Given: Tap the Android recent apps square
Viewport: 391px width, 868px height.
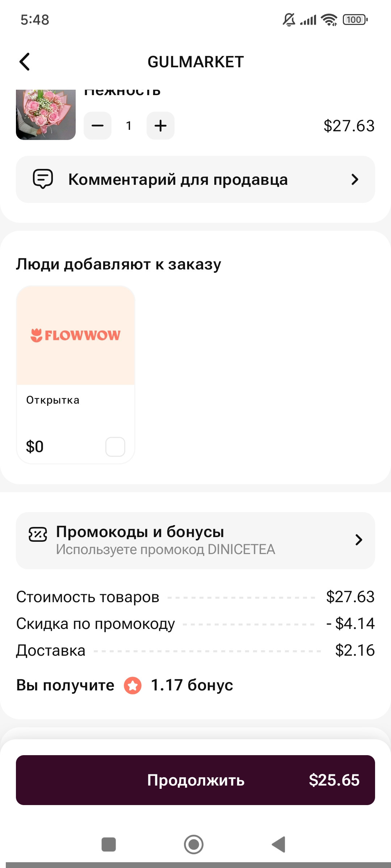Looking at the screenshot, I should [x=109, y=844].
